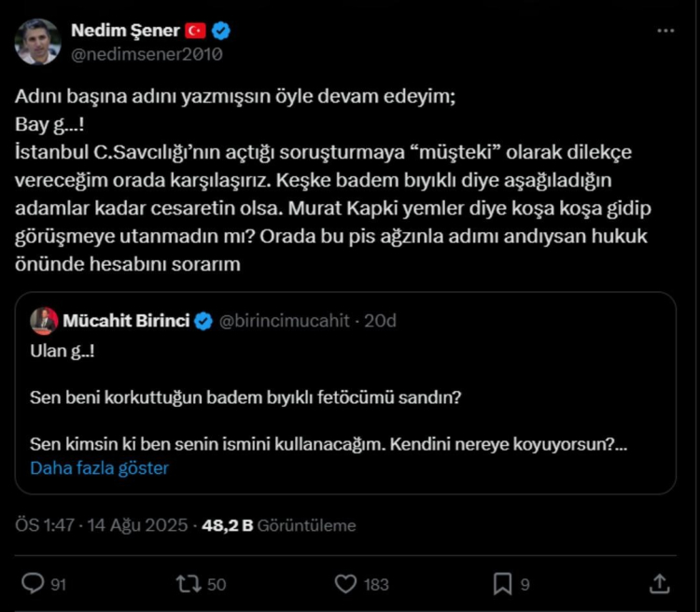
Task: Open the @birincimucahit handle
Action: [284, 322]
